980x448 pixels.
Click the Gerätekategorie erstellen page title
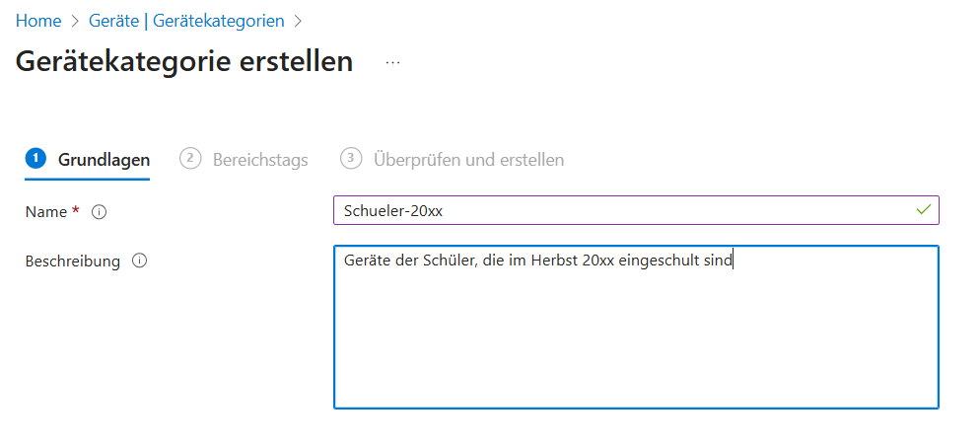(x=184, y=61)
